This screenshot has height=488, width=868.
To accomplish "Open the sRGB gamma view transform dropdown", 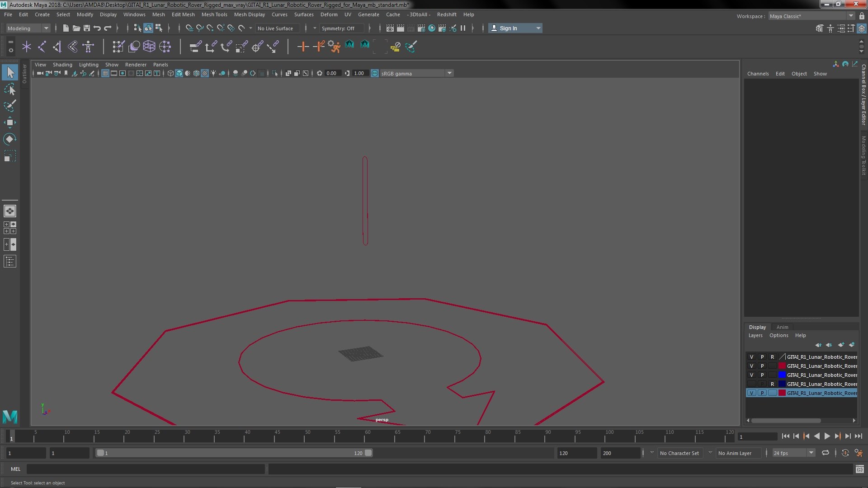I will click(x=449, y=73).
